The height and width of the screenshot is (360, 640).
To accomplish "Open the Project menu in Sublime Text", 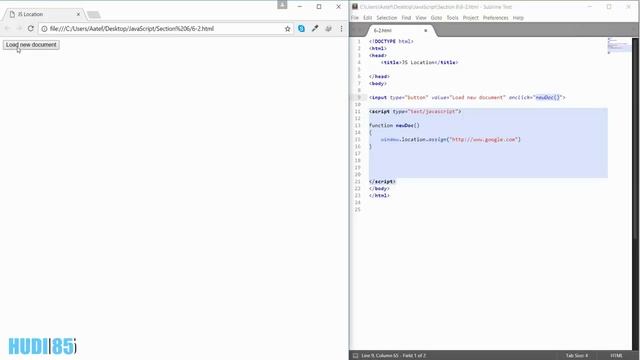I will coord(470,18).
